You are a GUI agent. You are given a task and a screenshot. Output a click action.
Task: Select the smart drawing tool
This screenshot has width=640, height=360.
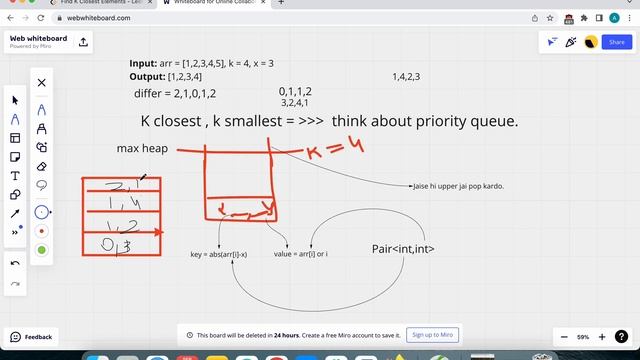click(42, 147)
